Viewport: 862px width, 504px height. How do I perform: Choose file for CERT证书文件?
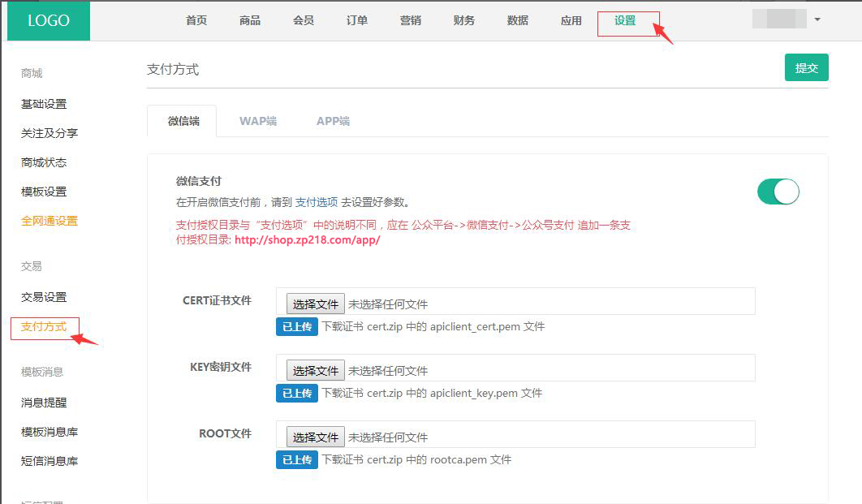pos(316,304)
